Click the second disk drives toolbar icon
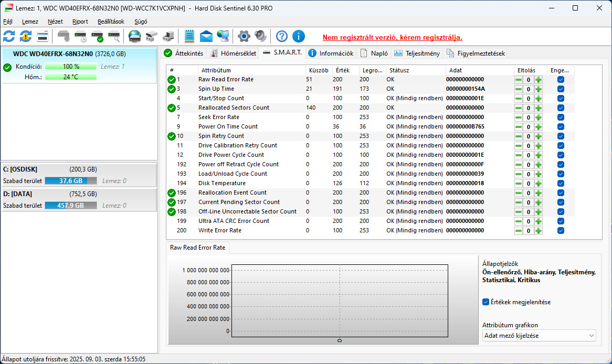This screenshot has width=612, height=364. pos(168,36)
